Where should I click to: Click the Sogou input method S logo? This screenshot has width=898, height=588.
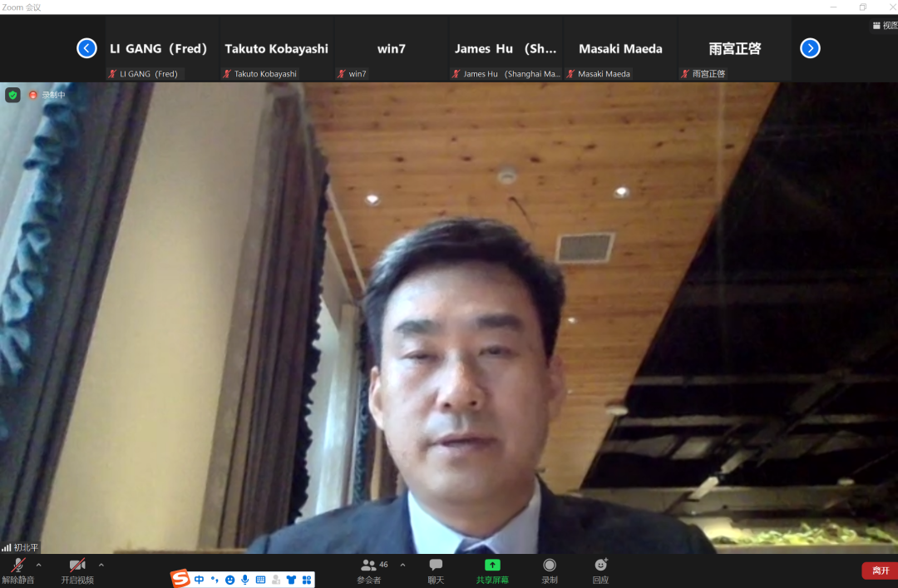click(180, 579)
